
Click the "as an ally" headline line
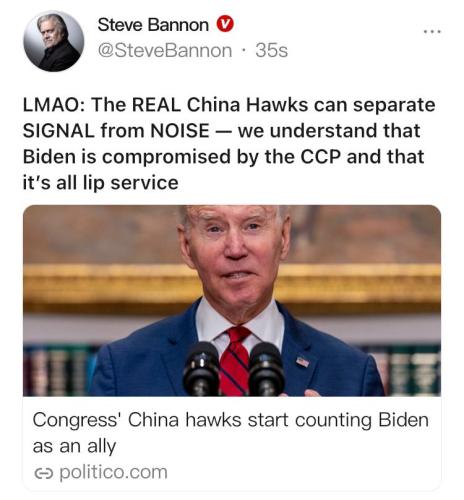click(74, 446)
